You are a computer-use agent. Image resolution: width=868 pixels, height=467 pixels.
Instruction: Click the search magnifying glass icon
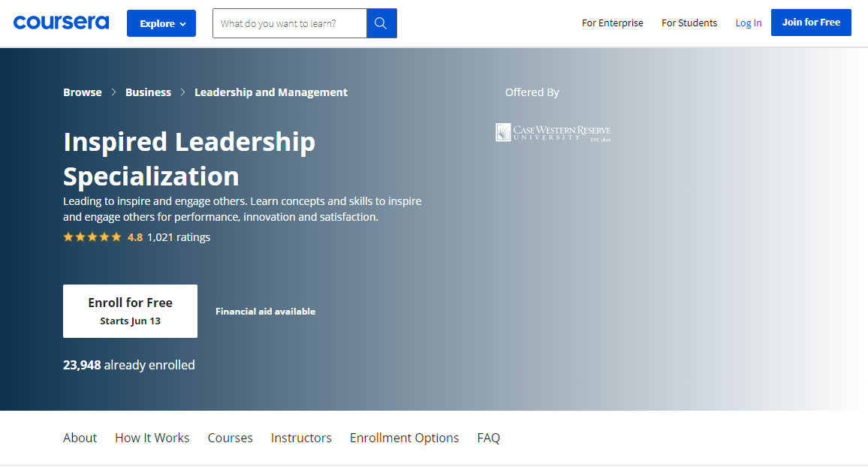[x=381, y=23]
